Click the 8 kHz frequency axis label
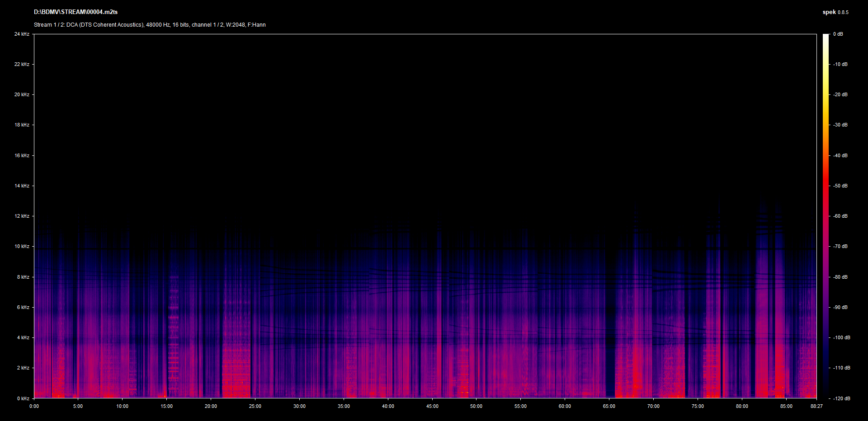The height and width of the screenshot is (421, 868). pyautogui.click(x=23, y=277)
